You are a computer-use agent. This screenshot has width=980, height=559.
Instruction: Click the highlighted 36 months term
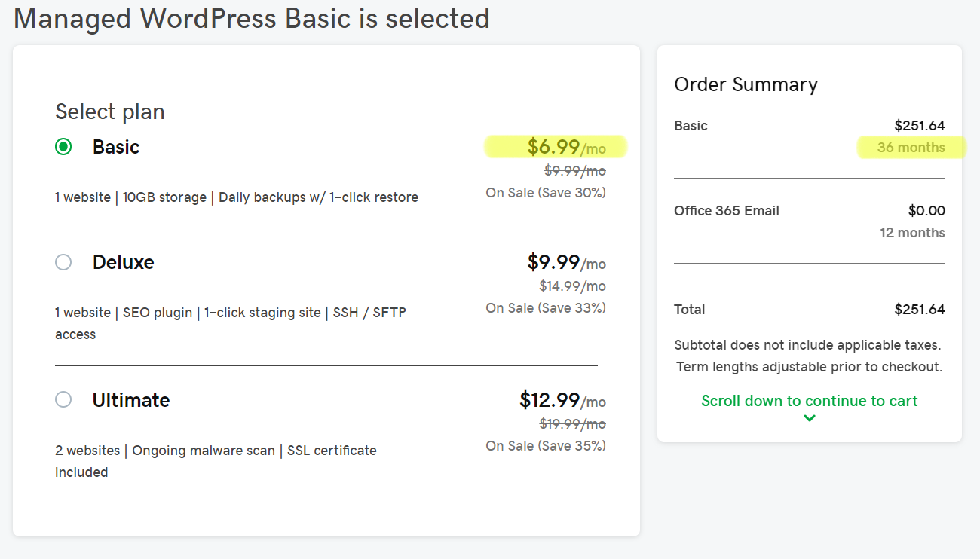point(911,148)
